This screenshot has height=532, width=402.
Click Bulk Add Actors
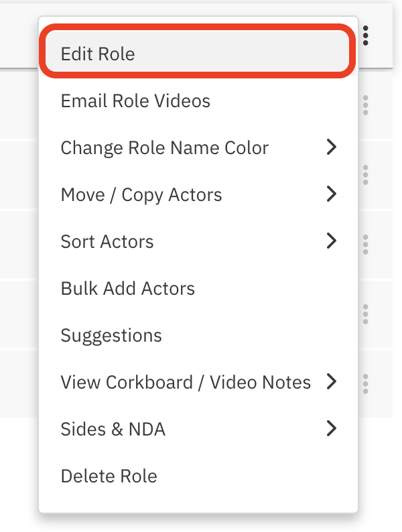pos(127,289)
